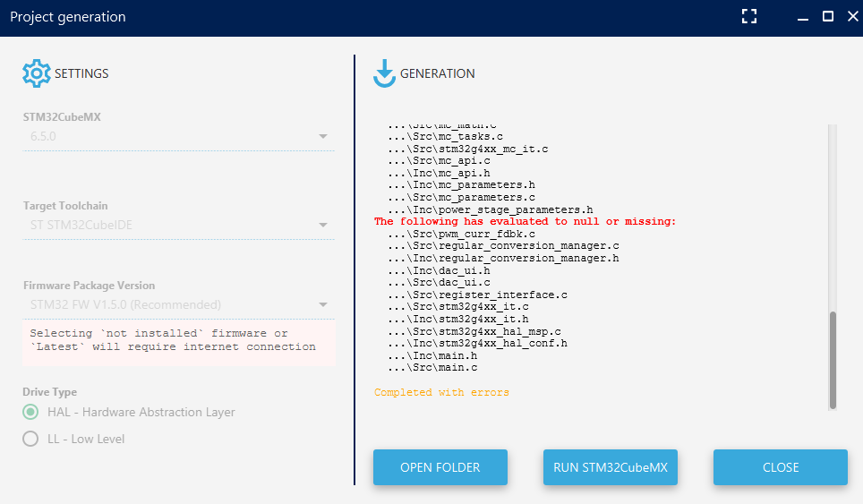Click log line ...\Src\mc_api.c
The width and height of the screenshot is (863, 504).
point(440,160)
